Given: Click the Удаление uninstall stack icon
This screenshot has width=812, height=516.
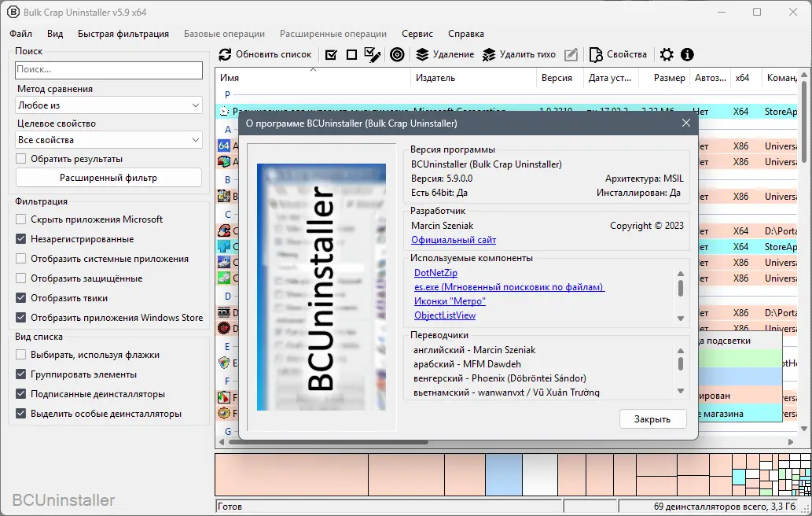Looking at the screenshot, I should coord(423,54).
